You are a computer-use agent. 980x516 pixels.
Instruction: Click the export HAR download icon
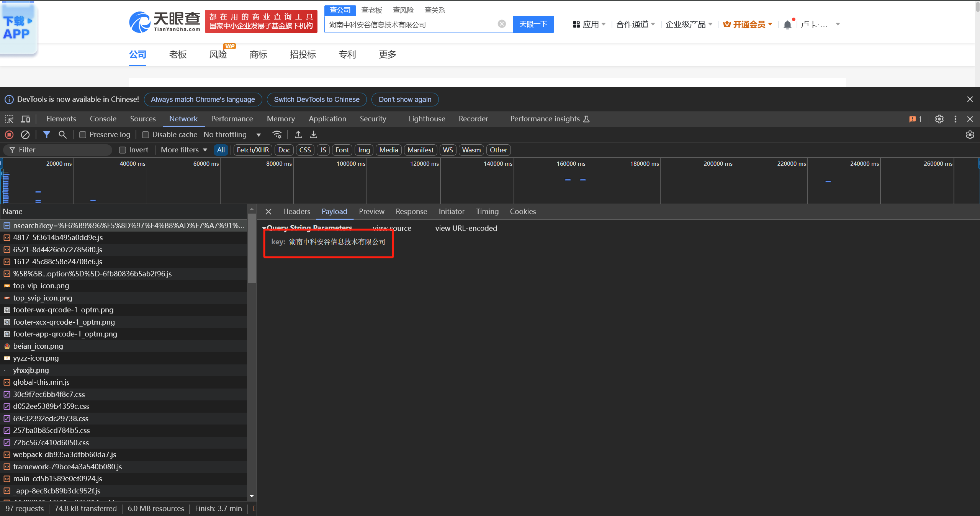314,135
